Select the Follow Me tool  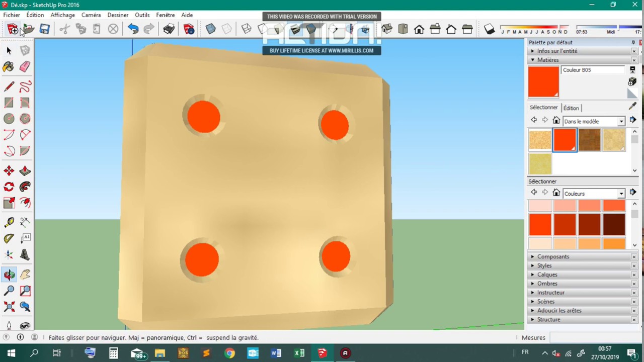point(25,187)
